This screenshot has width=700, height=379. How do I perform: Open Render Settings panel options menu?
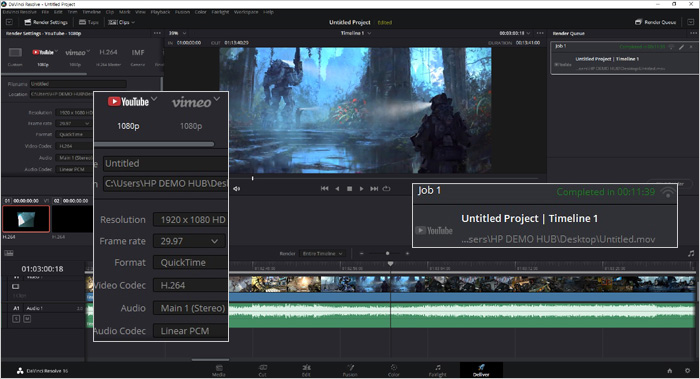tap(157, 33)
